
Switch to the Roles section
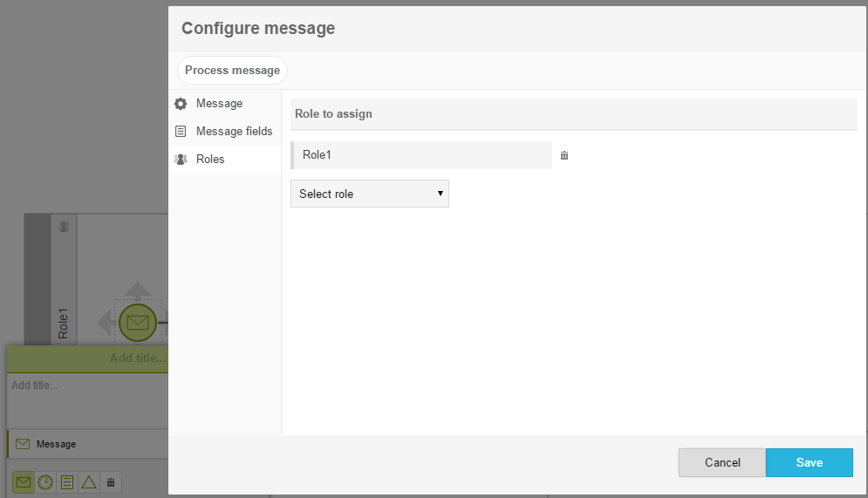coord(210,160)
